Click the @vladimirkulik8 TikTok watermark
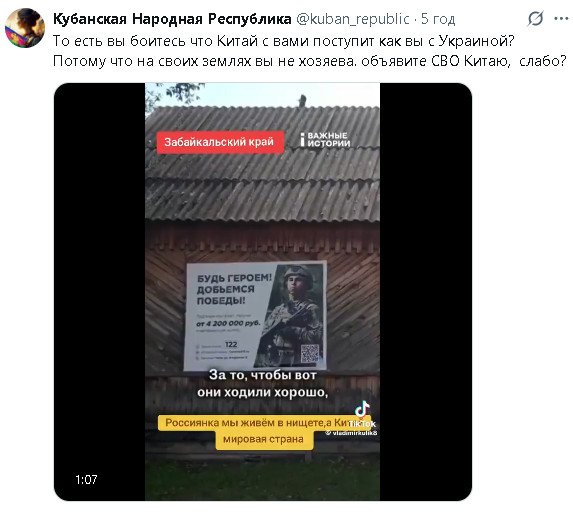Viewport: 573px width, 512px height. coord(351,433)
